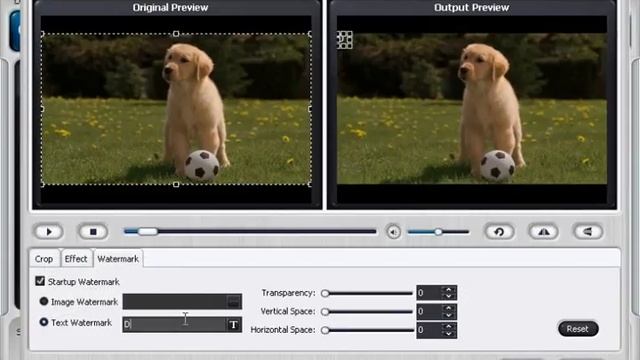640x360 pixels.
Task: Click the left-middle crop handle
Action: pyautogui.click(x=42, y=109)
